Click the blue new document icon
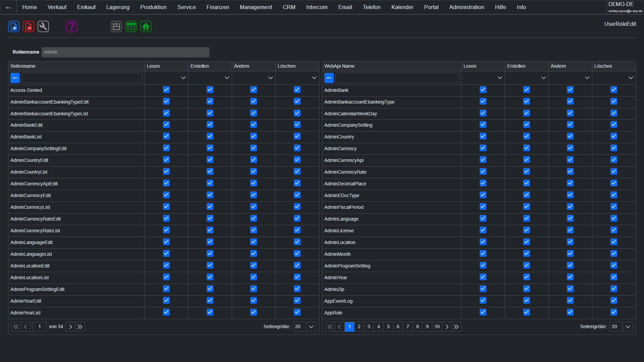This screenshot has width=644, height=362. (14, 26)
